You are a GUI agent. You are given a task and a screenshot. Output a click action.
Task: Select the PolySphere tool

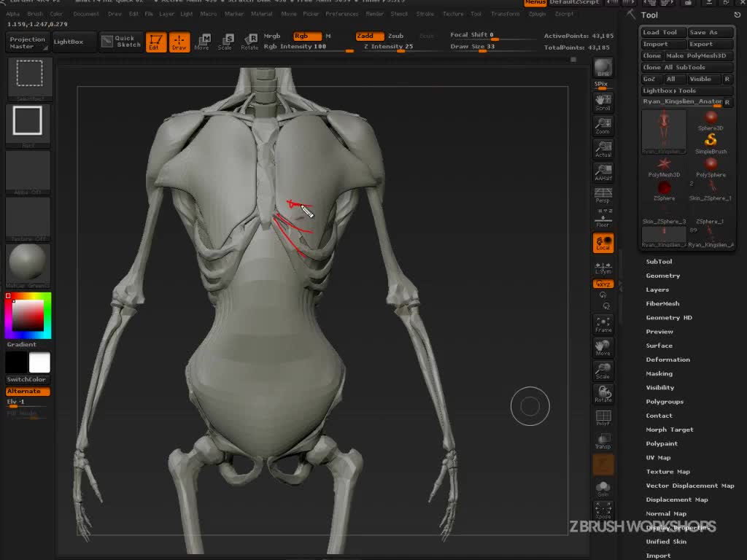coord(711,168)
